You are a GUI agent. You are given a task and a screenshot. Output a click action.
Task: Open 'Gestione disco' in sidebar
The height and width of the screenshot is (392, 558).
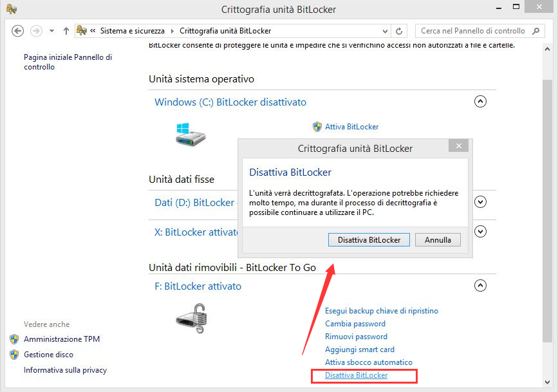click(48, 355)
